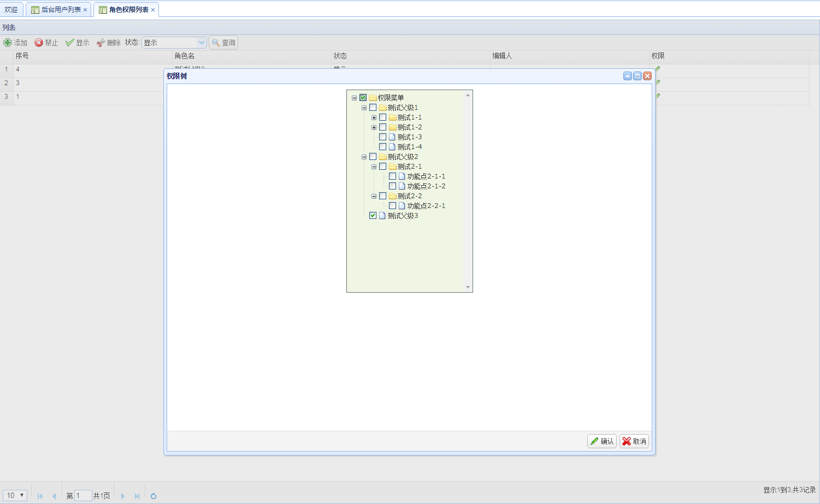The height and width of the screenshot is (504, 820).
Task: Check the 测试1-1 checkbox
Action: tap(382, 117)
